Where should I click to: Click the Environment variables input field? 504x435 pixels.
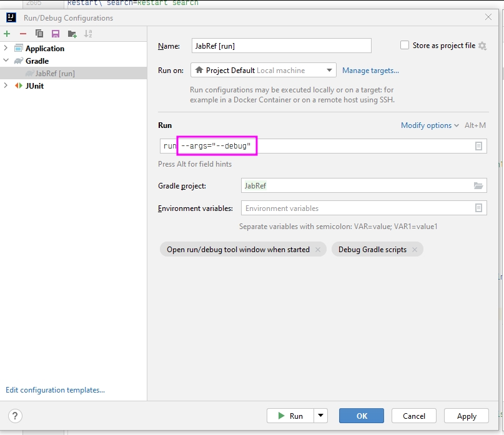[x=364, y=208]
